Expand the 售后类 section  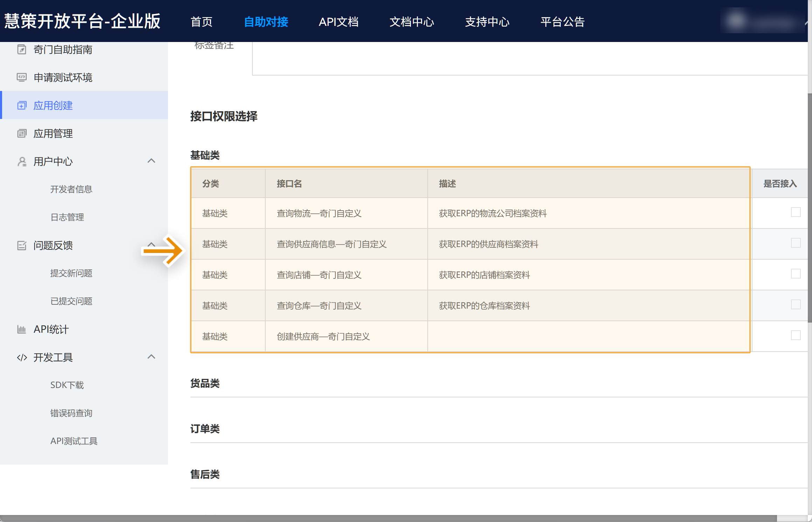pos(205,474)
